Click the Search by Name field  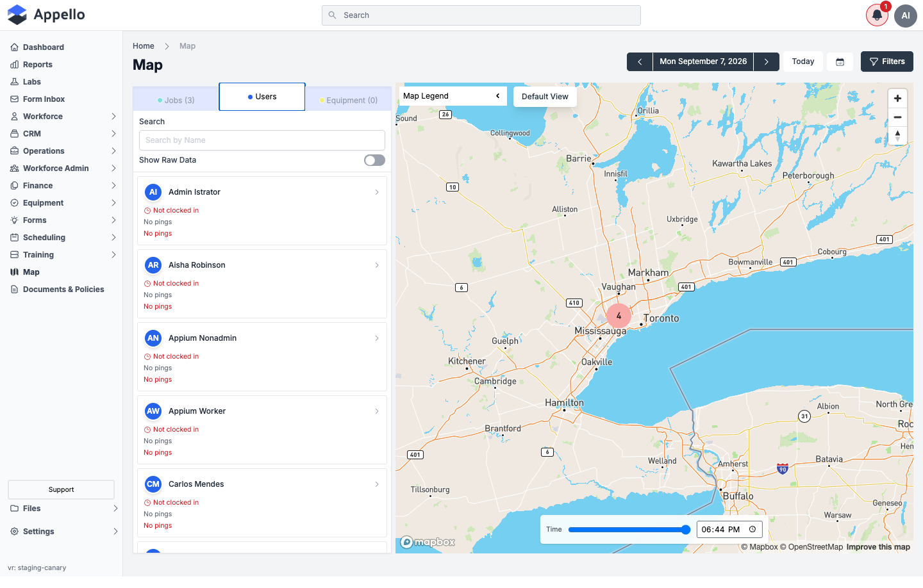pos(262,140)
